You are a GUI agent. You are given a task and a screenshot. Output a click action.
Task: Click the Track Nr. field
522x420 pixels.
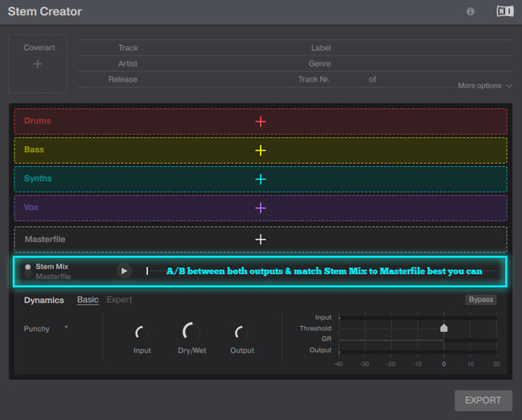point(348,79)
